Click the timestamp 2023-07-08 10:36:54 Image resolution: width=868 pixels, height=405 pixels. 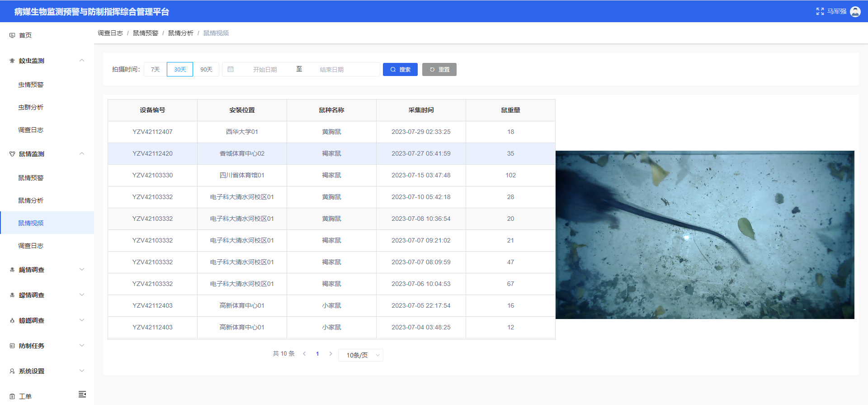click(421, 219)
